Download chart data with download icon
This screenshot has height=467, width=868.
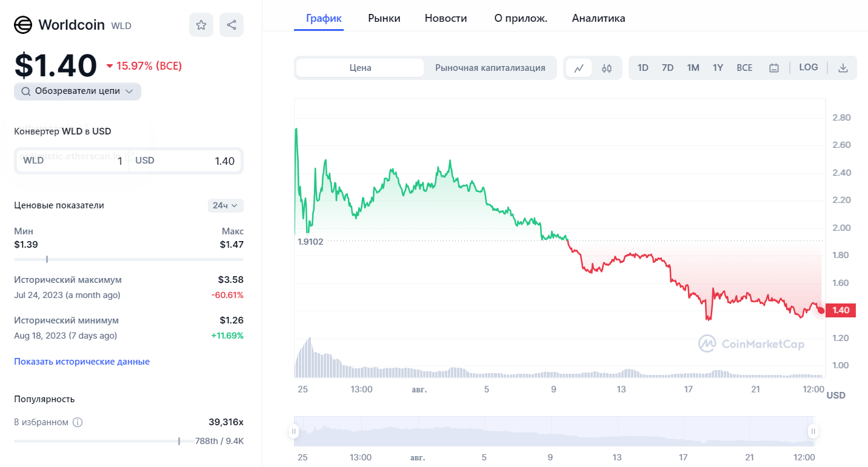(x=843, y=68)
